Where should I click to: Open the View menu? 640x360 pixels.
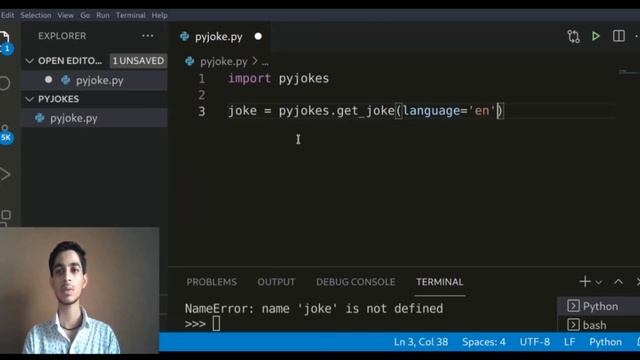tap(65, 15)
